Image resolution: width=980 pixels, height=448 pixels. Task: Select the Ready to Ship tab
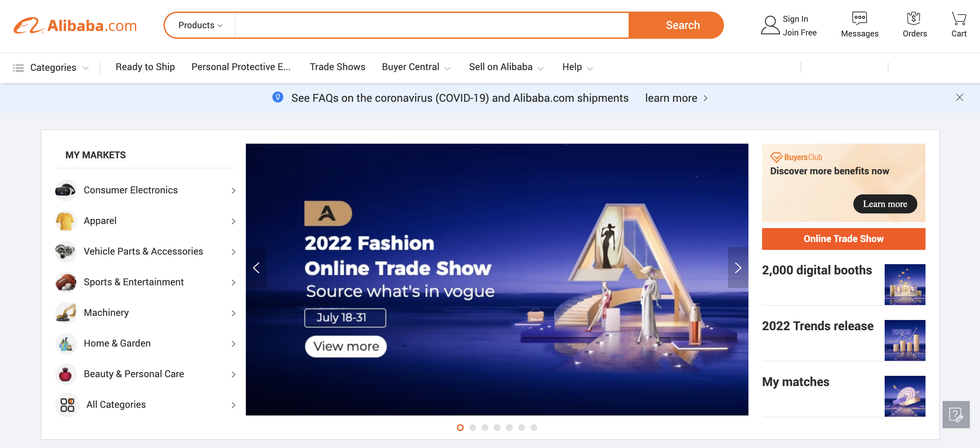[x=145, y=66]
